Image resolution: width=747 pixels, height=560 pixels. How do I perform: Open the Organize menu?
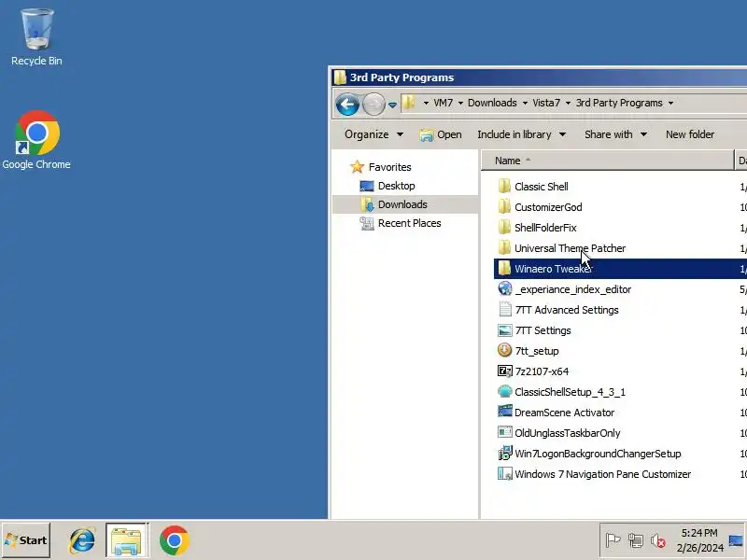click(x=373, y=134)
